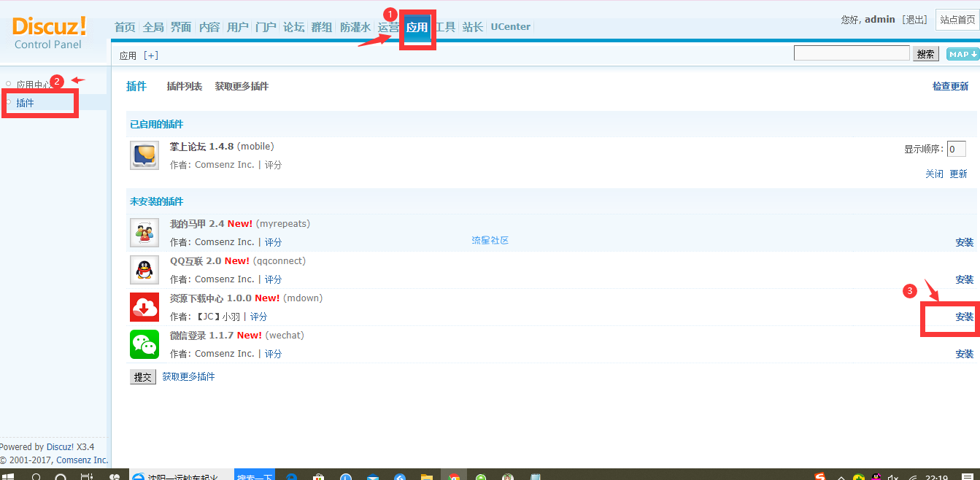Open the MAP navigation button
980x480 pixels.
click(962, 54)
